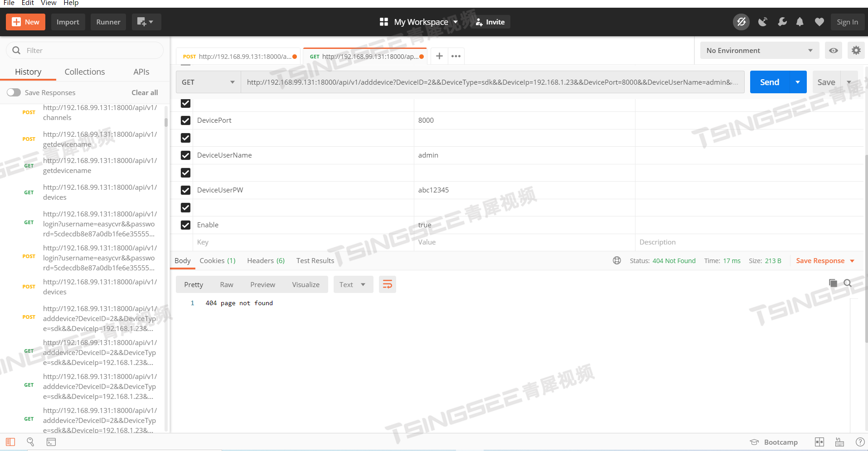Clear all history entries
This screenshot has width=868, height=451.
(145, 92)
